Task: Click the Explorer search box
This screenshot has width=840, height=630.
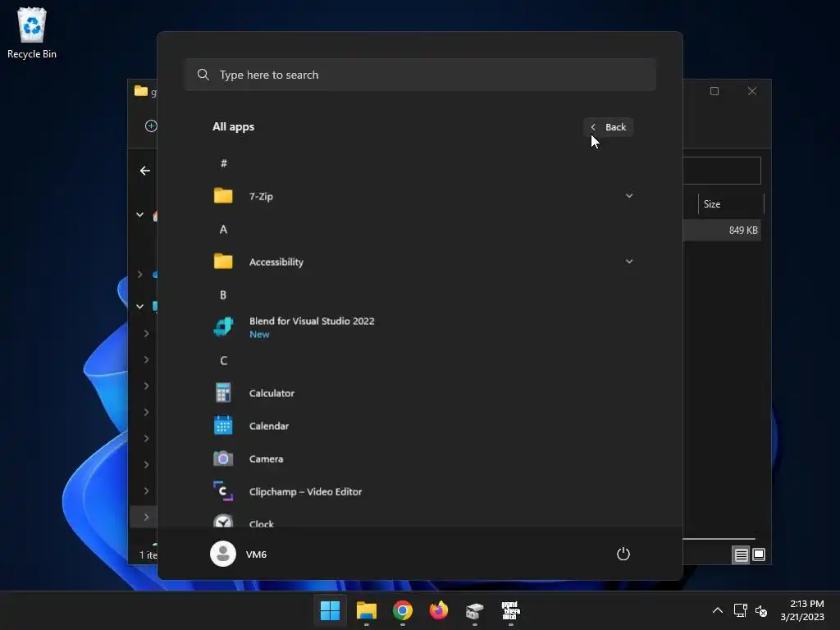Action: coord(722,171)
